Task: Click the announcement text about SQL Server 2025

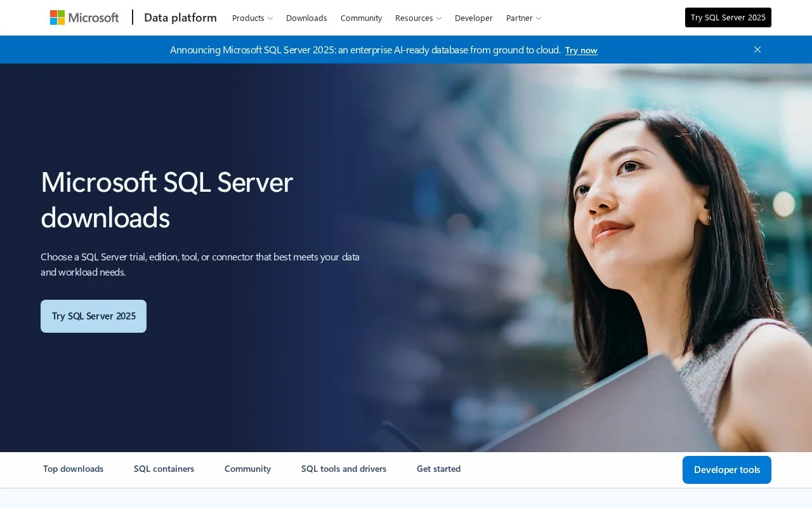Action: tap(365, 50)
